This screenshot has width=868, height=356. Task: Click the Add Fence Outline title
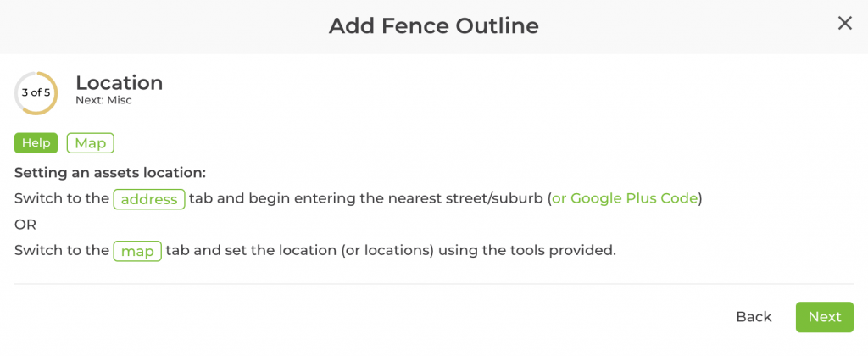[433, 25]
